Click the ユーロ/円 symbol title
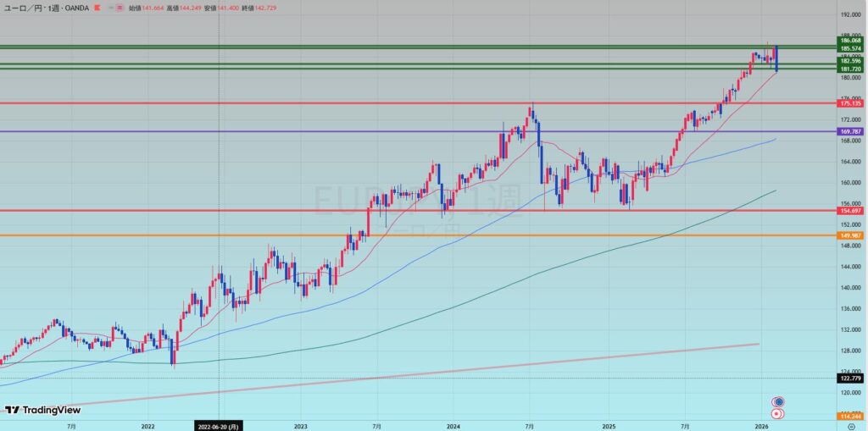 click(x=24, y=7)
